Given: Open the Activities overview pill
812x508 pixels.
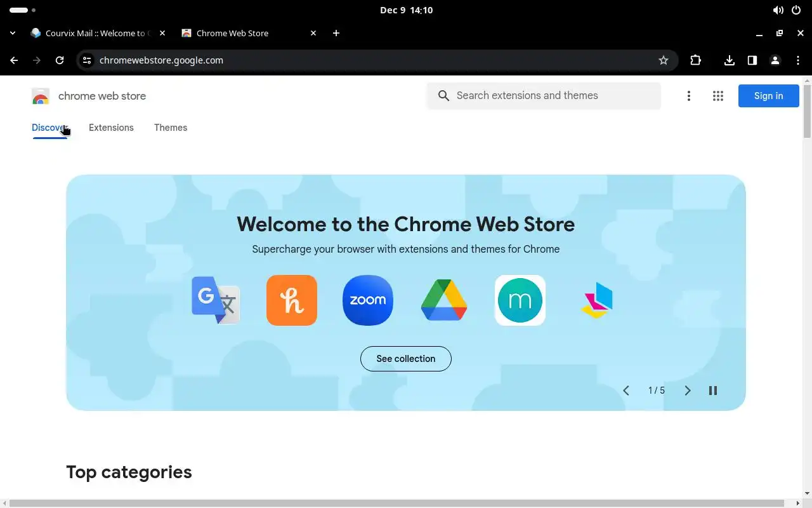Looking at the screenshot, I should click(x=23, y=10).
